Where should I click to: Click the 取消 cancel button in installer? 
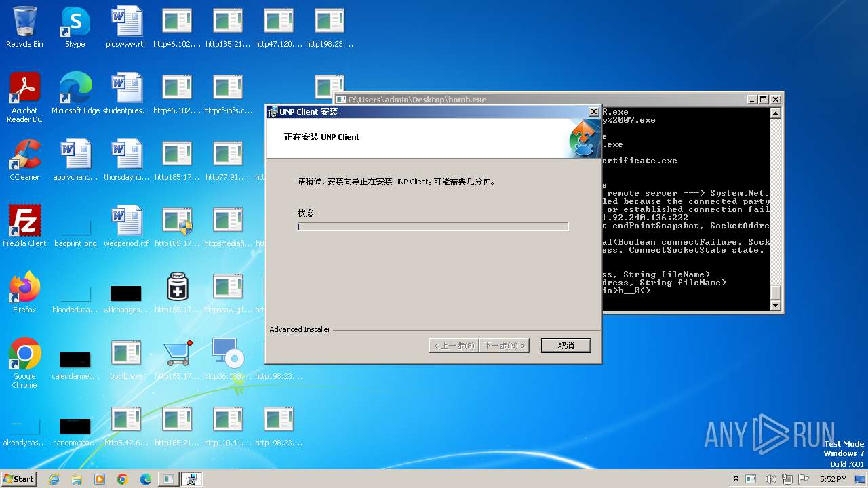[x=566, y=346]
